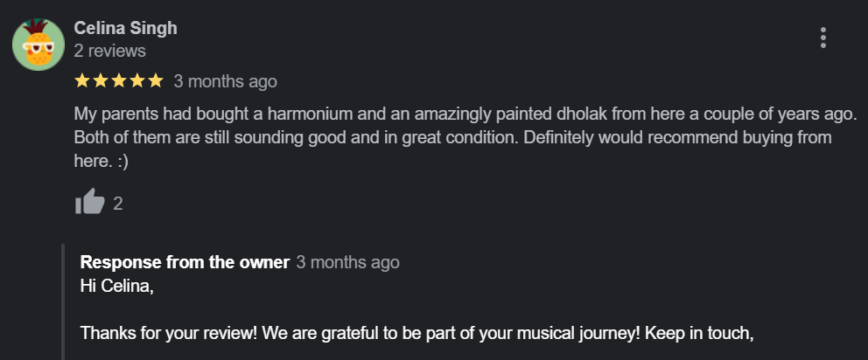
Task: Open the three-dot review options menu
Action: [822, 38]
